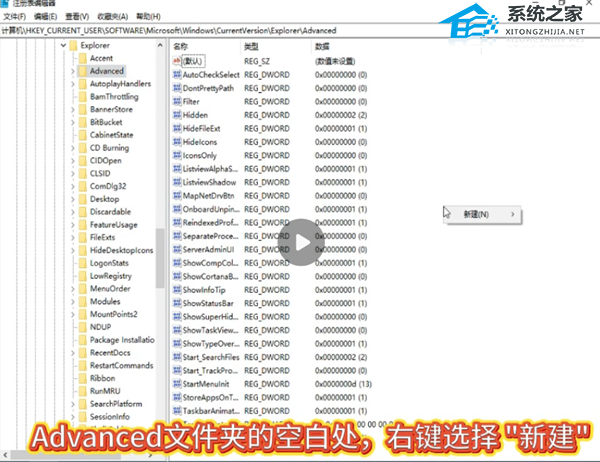Play the video with center play button

coord(301,242)
